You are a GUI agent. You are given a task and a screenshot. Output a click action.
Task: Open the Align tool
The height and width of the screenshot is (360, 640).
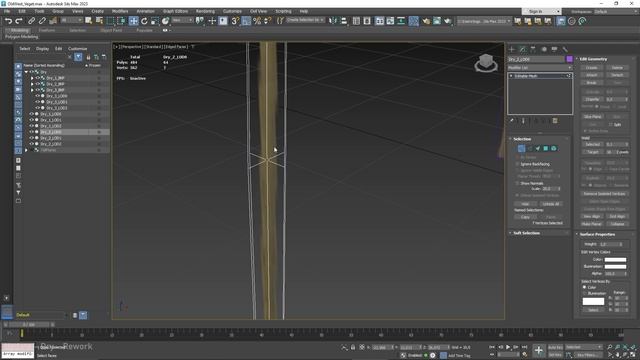pyautogui.click(x=344, y=21)
